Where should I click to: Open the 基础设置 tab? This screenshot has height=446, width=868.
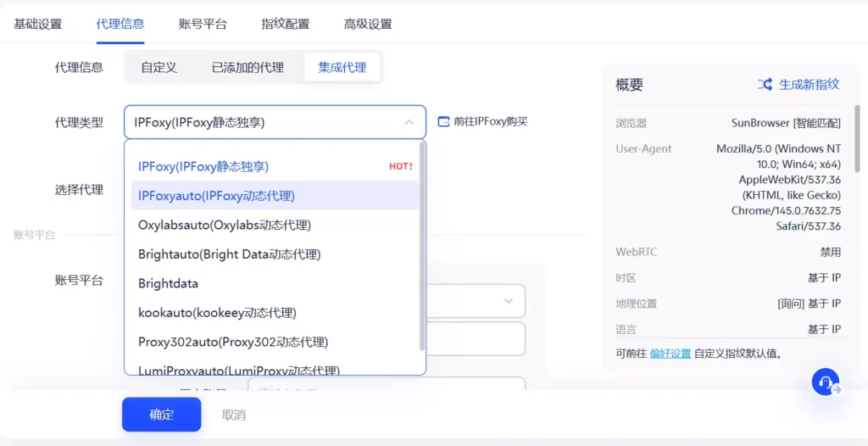[x=38, y=24]
